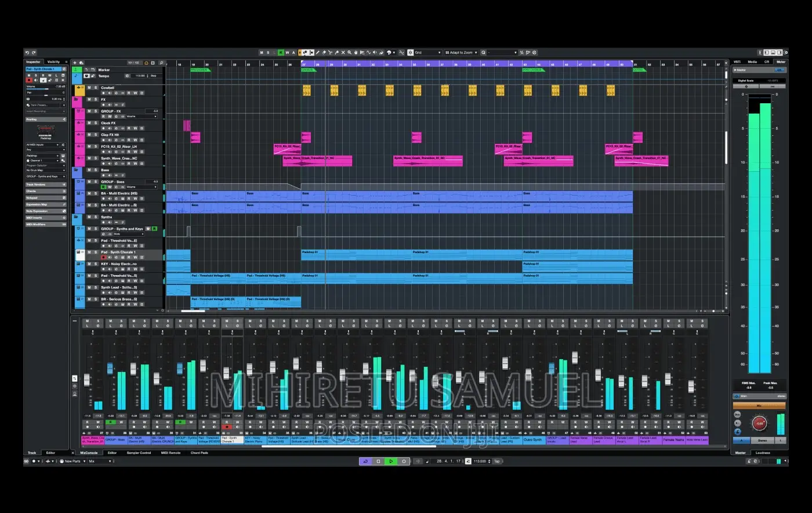Select the Split (scissors) tool
This screenshot has height=513, width=812.
click(330, 52)
